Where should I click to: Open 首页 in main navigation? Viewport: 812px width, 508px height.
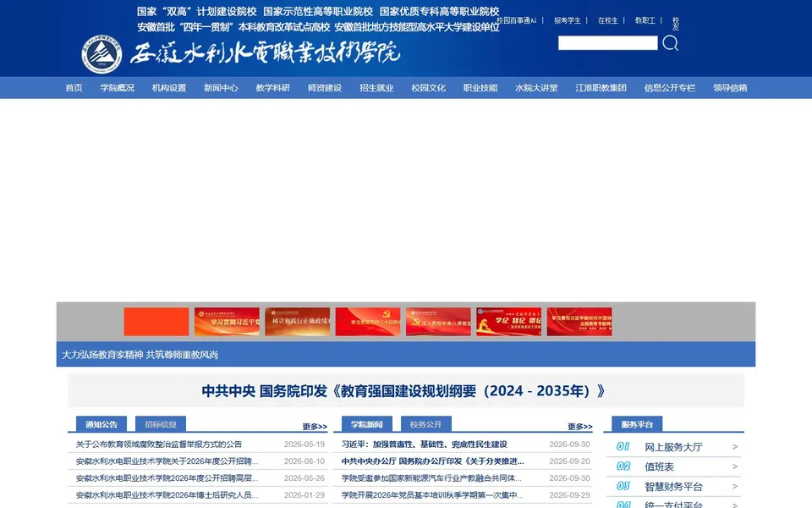pos(74,87)
